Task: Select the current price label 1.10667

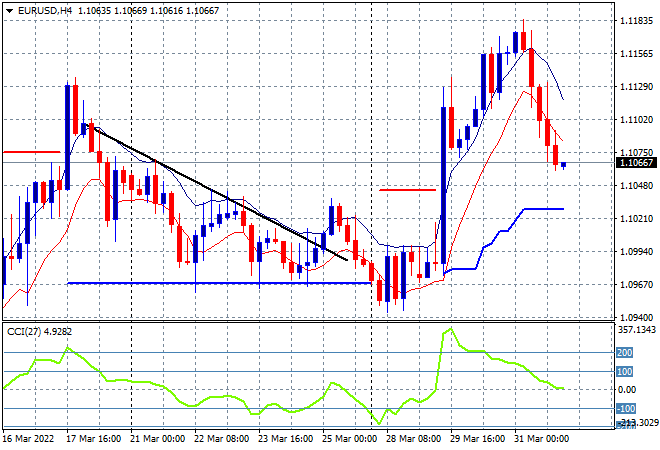Action: (x=636, y=162)
